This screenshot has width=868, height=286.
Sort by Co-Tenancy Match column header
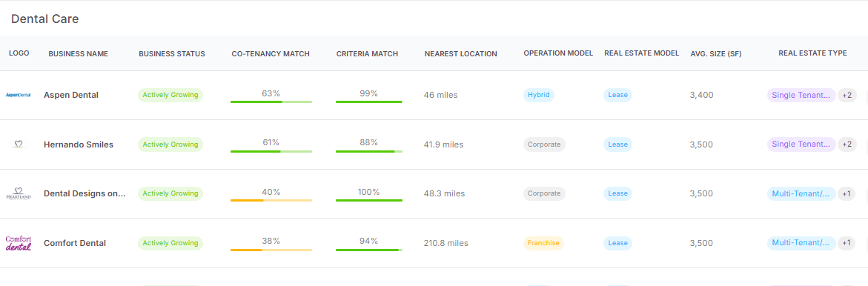[271, 53]
